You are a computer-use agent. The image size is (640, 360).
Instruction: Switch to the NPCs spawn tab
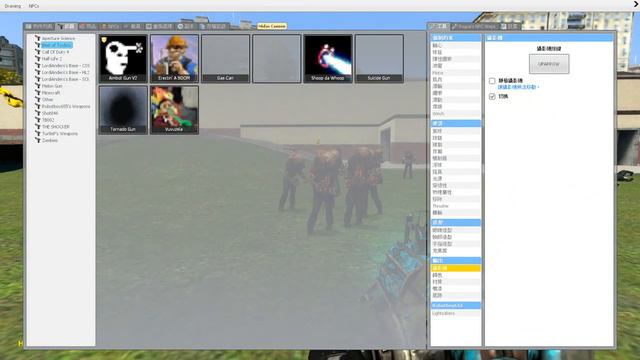111,26
